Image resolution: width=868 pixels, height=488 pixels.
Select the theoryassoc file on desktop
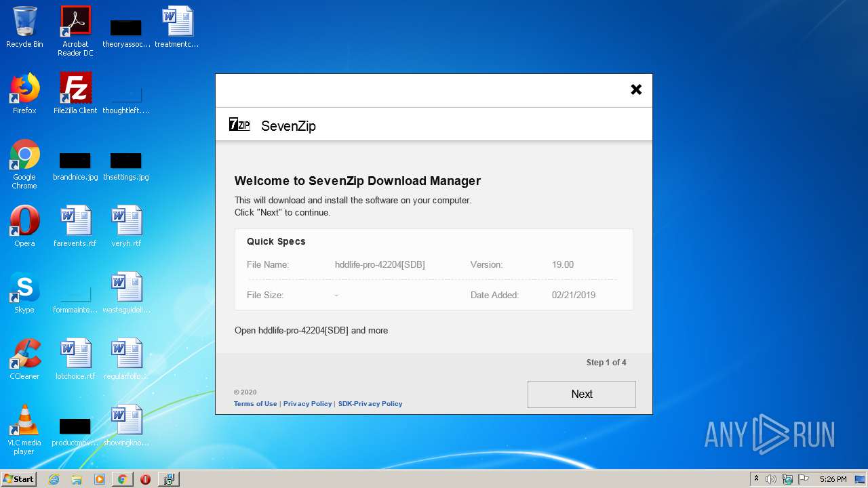point(126,33)
